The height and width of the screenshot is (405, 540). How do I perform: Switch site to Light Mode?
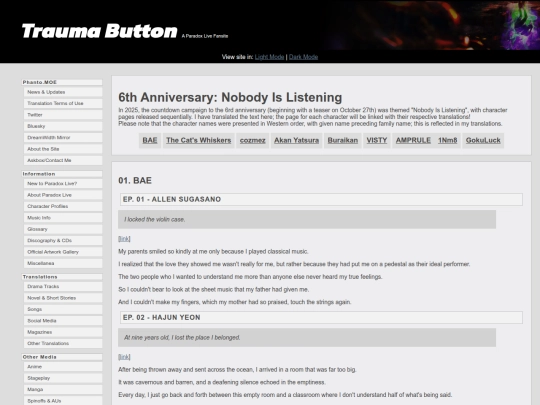coord(269,57)
